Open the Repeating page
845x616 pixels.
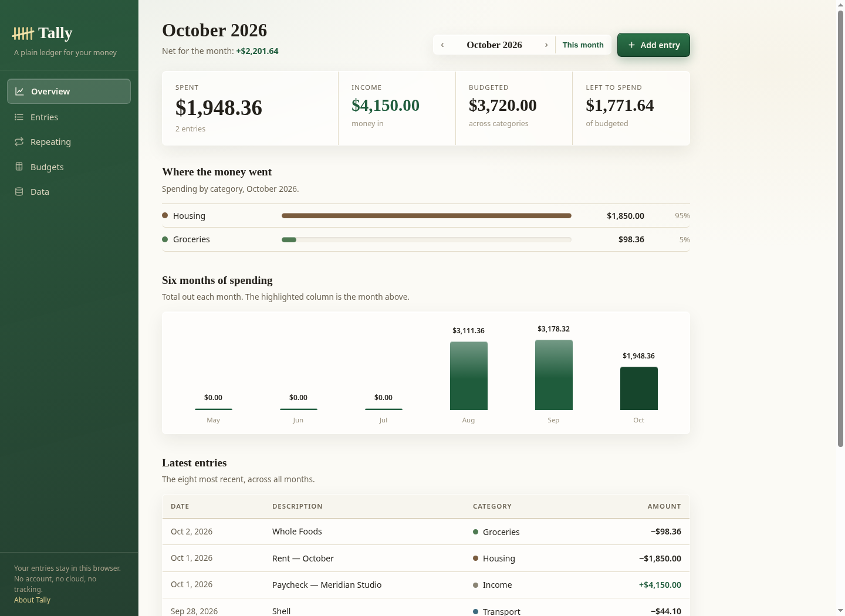pos(69,142)
